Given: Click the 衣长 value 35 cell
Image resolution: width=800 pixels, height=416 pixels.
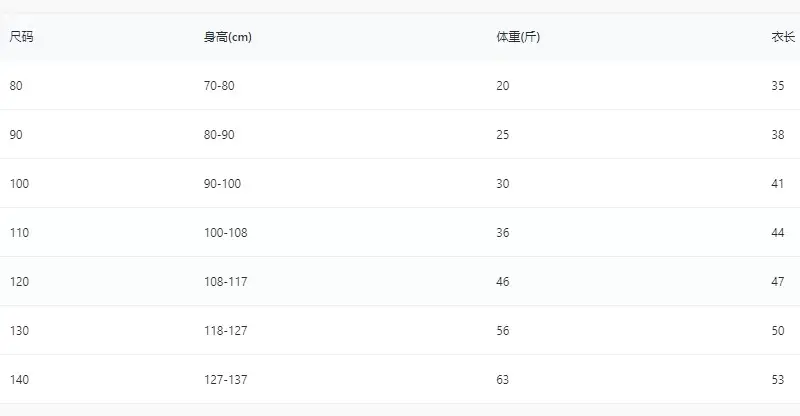Looking at the screenshot, I should 778,86.
